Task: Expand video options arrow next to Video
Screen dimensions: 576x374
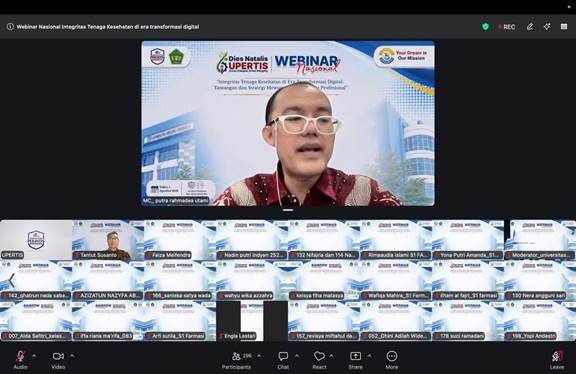Action: point(72,356)
